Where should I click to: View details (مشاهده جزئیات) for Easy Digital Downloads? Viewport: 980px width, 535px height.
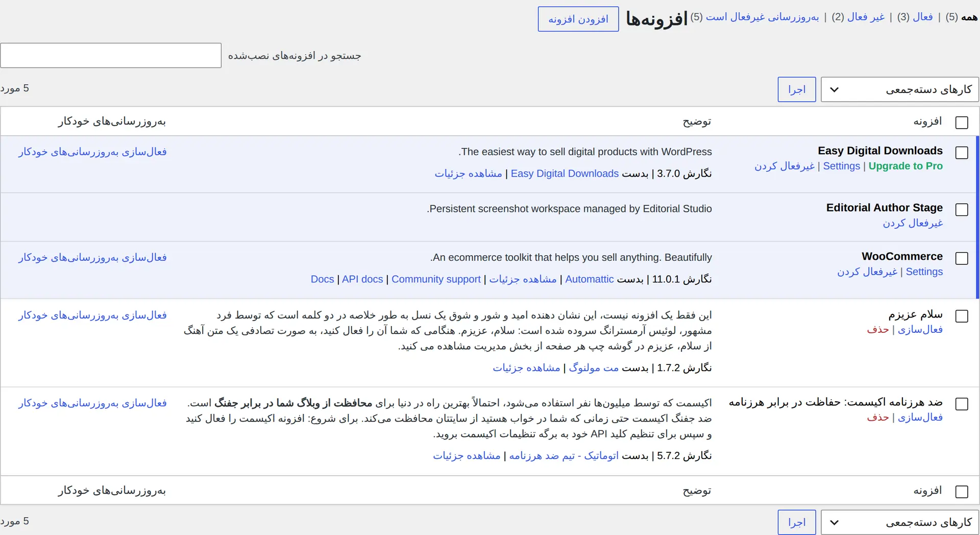click(469, 174)
